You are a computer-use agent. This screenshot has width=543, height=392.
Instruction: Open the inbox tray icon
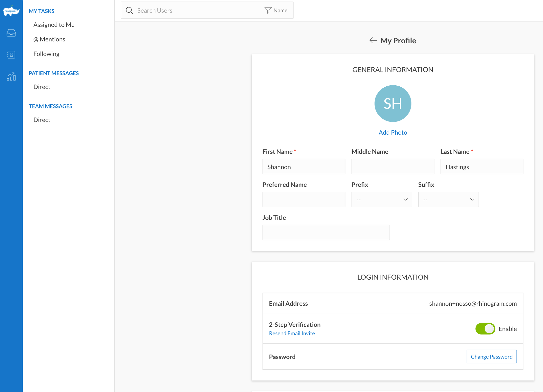[11, 33]
